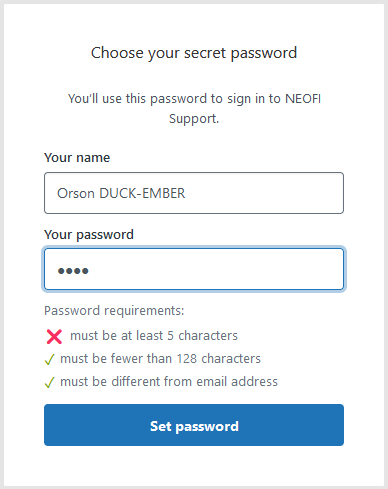Viewport: 388px width, 489px height.
Task: Click the Set password button
Action: coord(194,425)
